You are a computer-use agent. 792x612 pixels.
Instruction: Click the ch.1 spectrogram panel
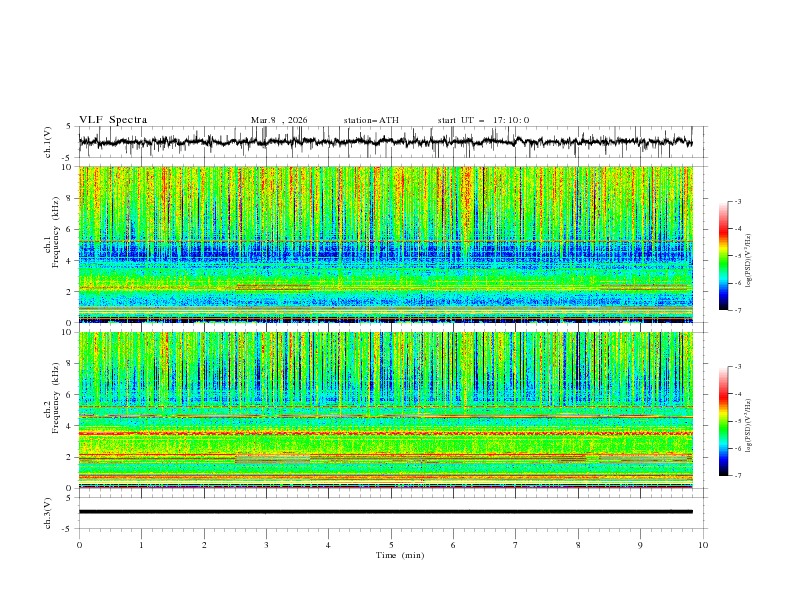pyautogui.click(x=385, y=244)
